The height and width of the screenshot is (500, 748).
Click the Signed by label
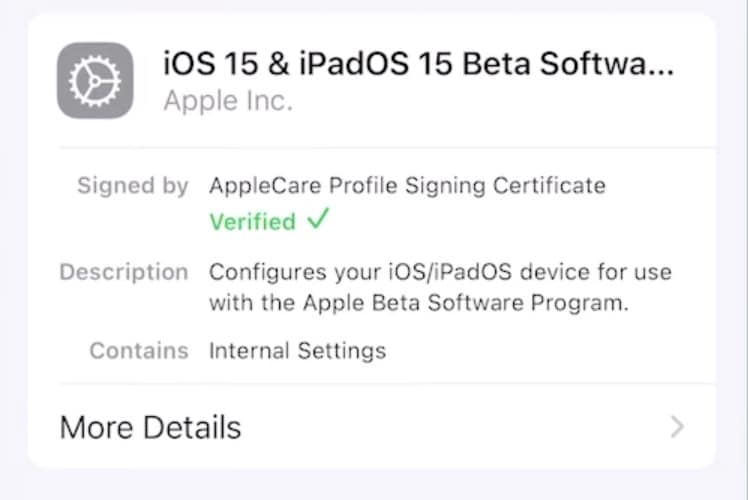(133, 185)
